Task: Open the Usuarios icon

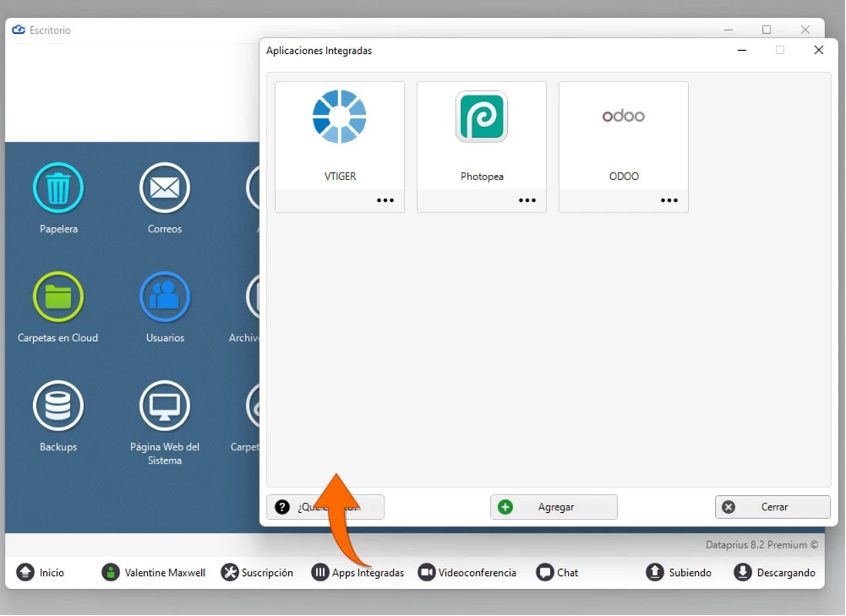Action: pos(165,296)
